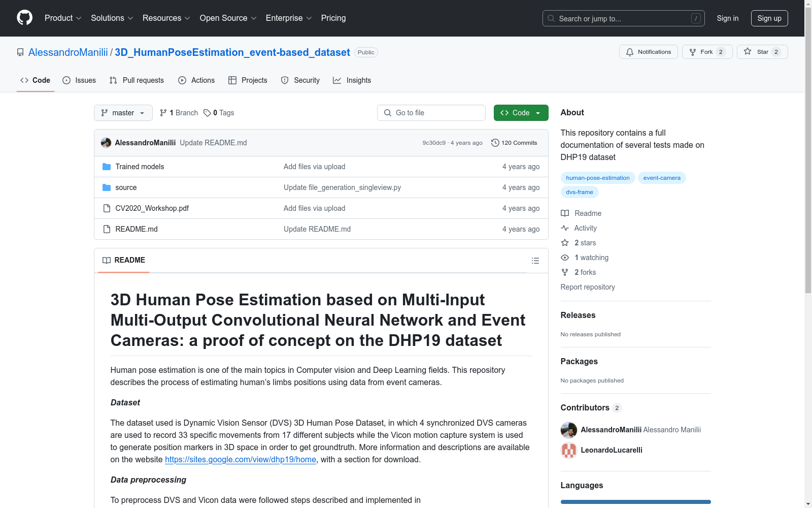Open the README outline list icon
Viewport: 812px width, 508px height.
tap(535, 261)
